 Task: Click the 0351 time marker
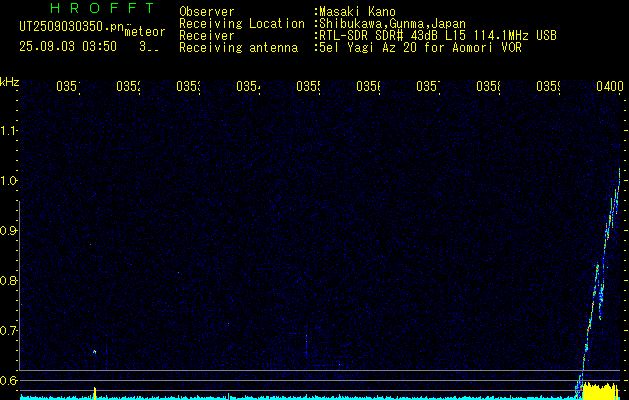(x=68, y=86)
